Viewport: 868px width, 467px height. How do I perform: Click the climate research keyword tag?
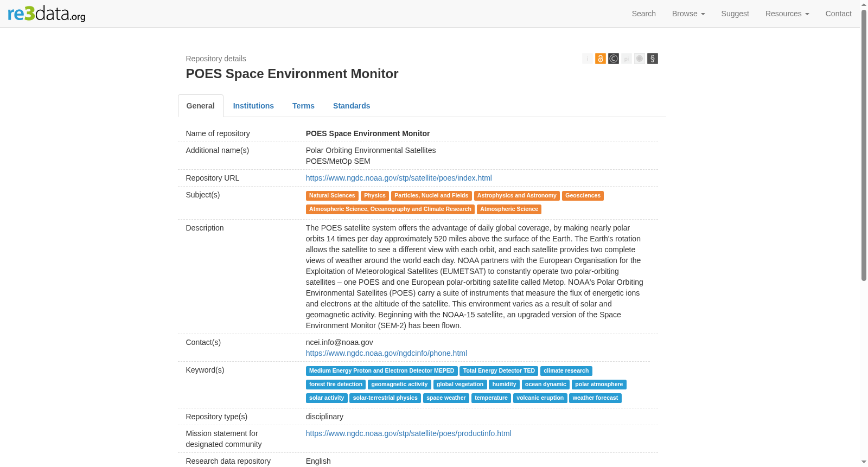(566, 371)
